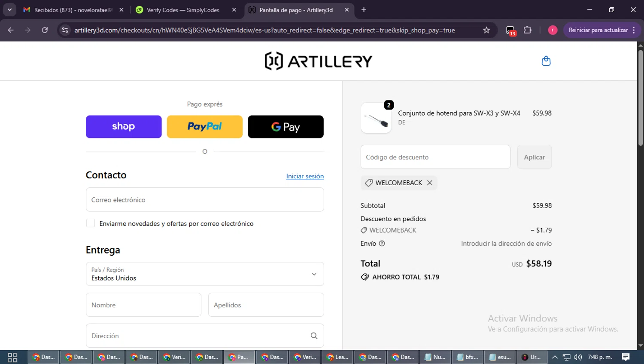
Task: Pay with the Shop Pay button
Action: click(124, 127)
